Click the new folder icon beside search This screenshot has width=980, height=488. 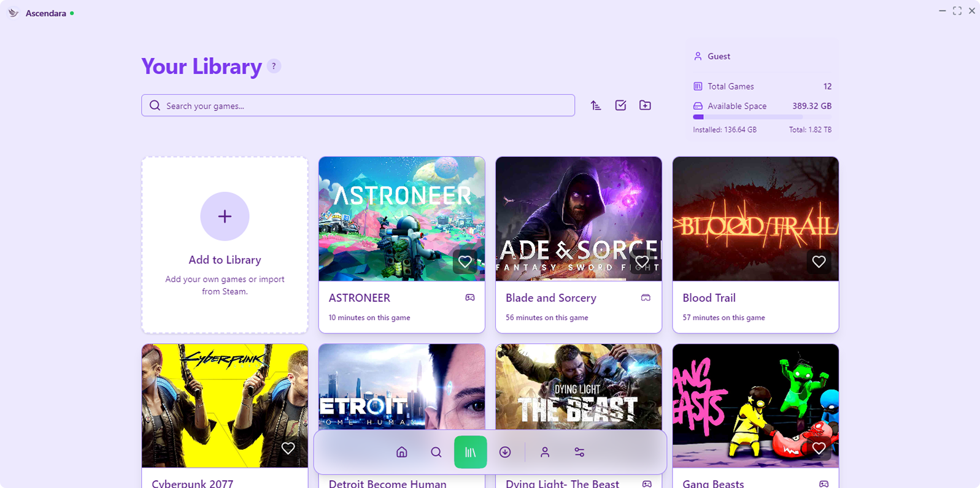(x=645, y=105)
